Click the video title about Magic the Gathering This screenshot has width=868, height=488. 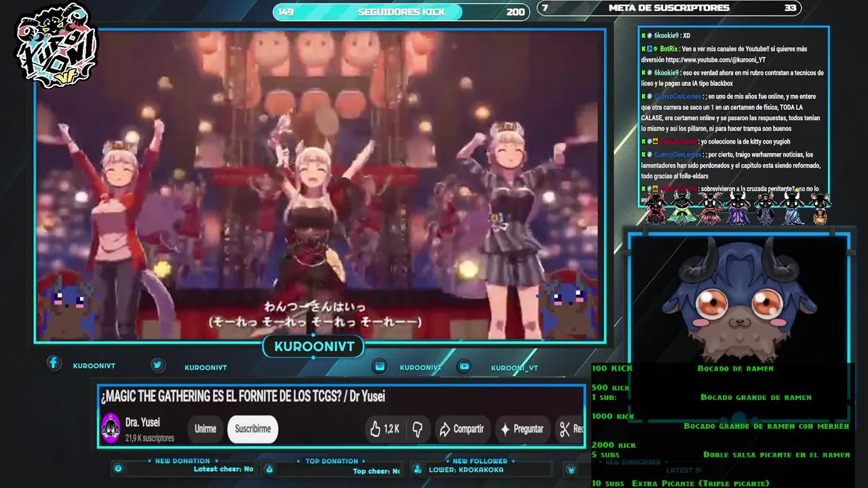coord(243,396)
